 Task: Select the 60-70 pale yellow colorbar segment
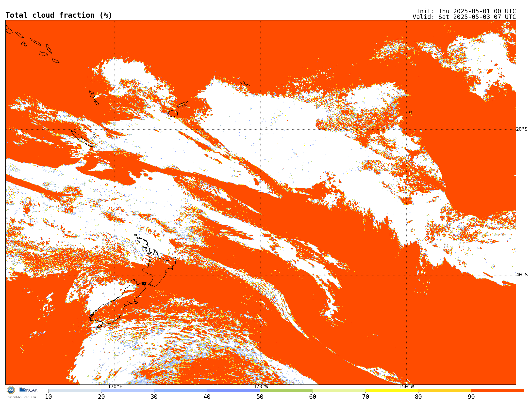[339, 391]
